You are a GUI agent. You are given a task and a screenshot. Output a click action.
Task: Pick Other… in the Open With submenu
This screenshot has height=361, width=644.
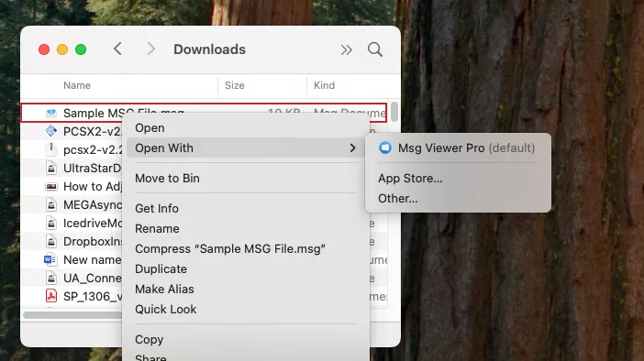[x=397, y=199]
